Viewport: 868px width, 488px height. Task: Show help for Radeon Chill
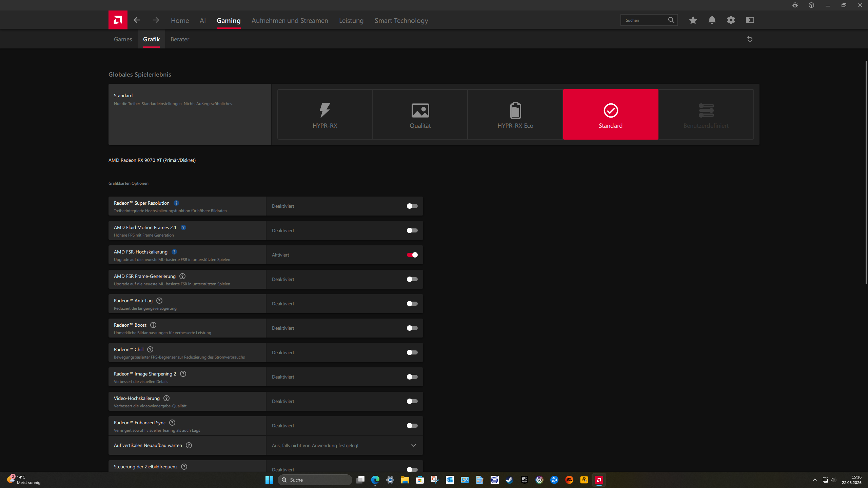click(x=150, y=349)
